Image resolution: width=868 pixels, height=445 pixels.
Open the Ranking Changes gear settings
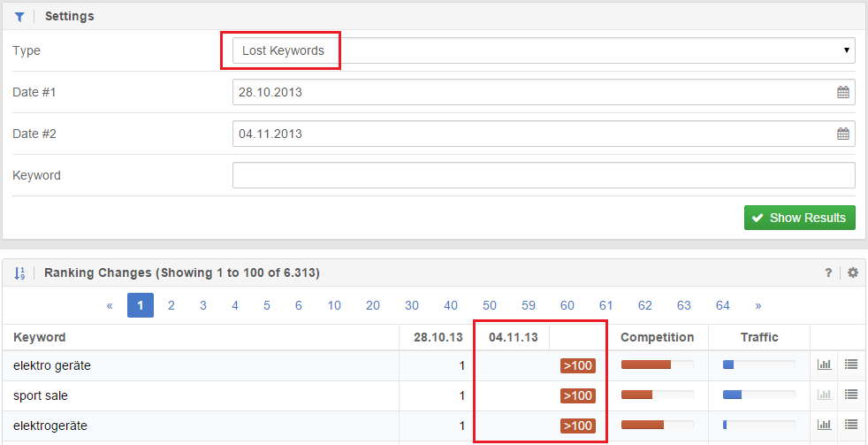click(853, 272)
